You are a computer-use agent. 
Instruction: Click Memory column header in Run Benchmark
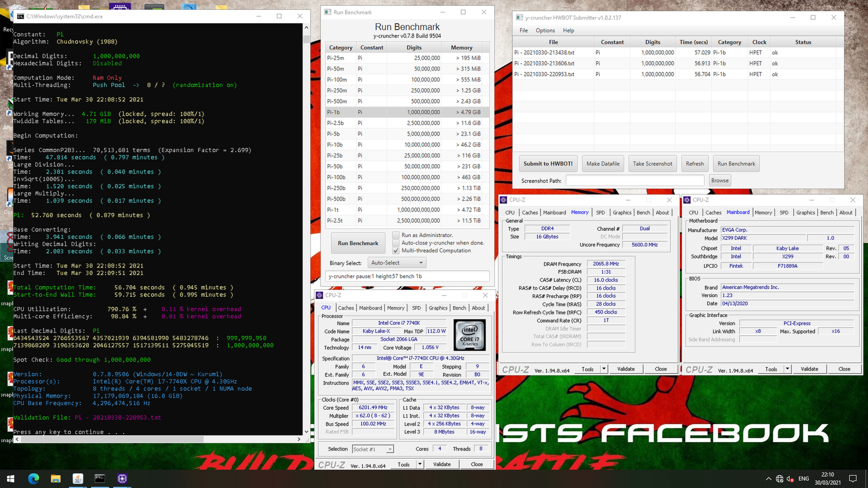coord(462,47)
